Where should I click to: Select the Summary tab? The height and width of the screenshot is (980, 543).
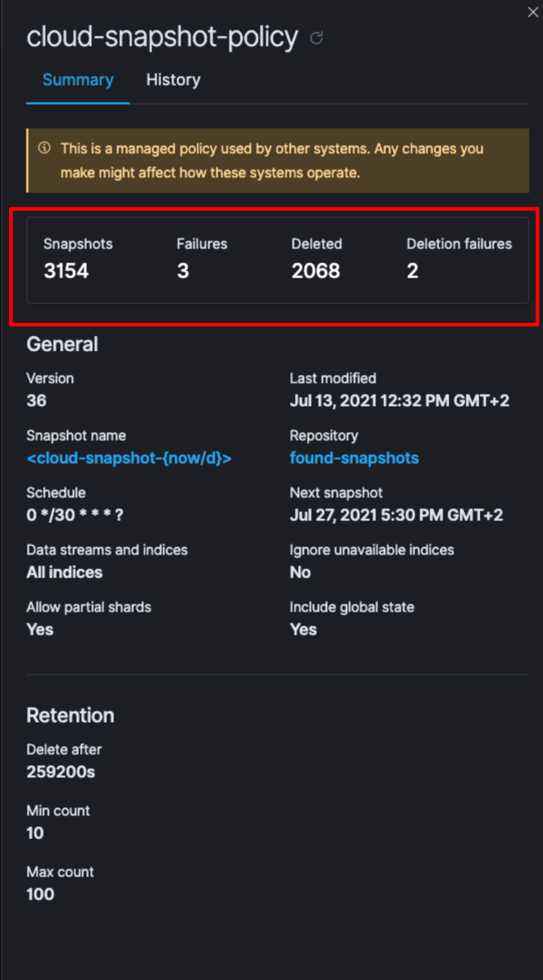click(78, 79)
